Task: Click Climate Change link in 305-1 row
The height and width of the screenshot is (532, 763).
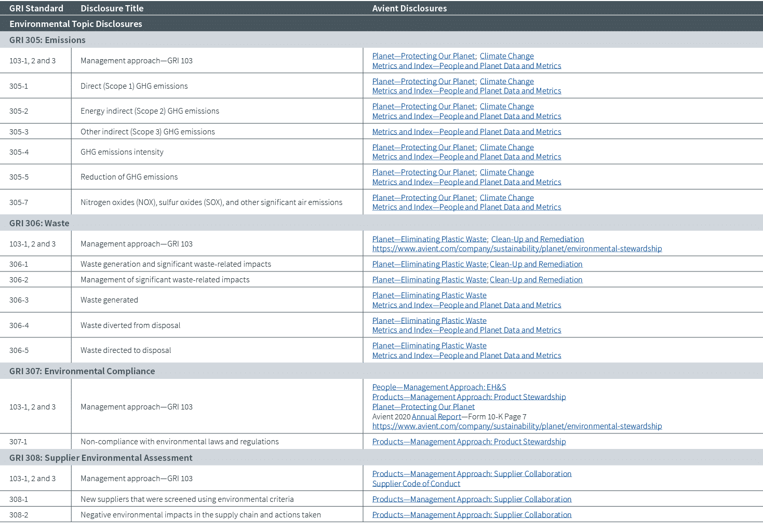Action: tap(506, 81)
